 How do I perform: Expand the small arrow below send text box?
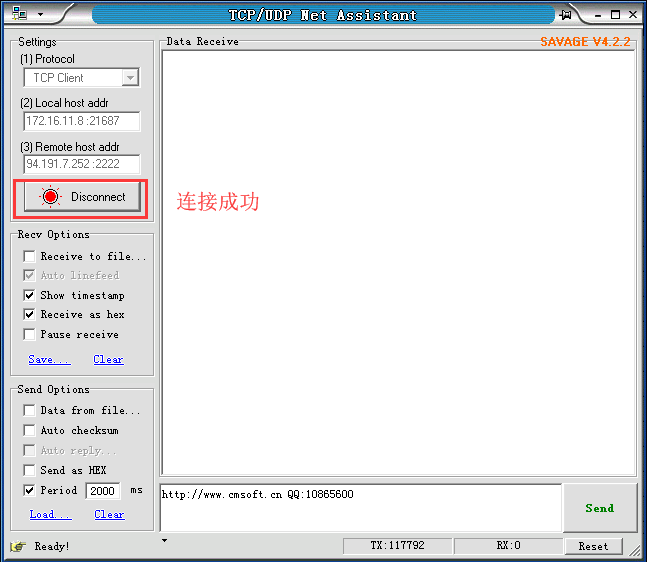(x=165, y=541)
